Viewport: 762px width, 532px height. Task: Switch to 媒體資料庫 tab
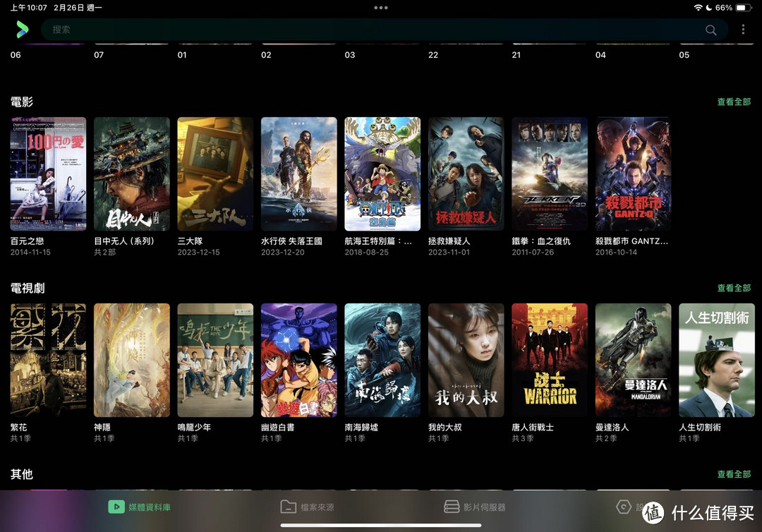(x=140, y=507)
